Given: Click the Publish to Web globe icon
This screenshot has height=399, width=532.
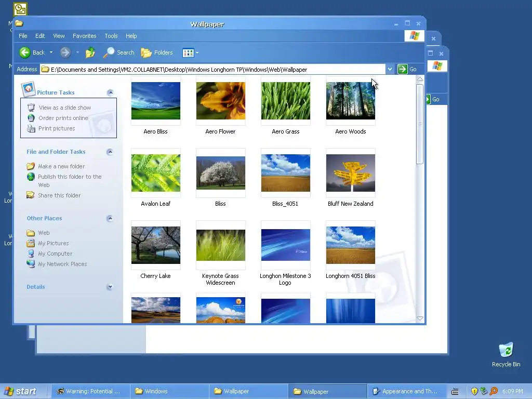Looking at the screenshot, I should 31,177.
